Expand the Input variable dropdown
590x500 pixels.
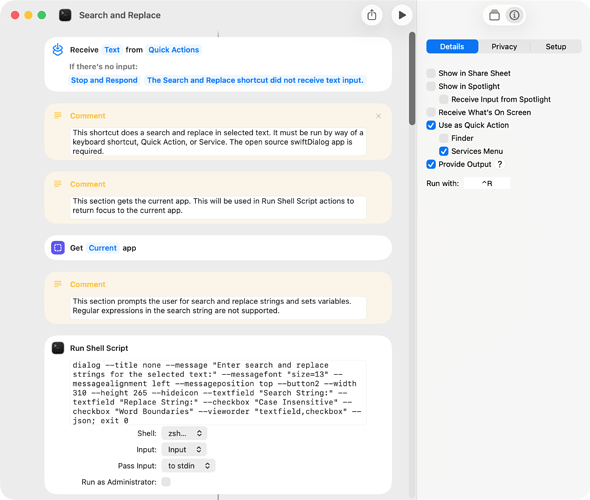coord(184,449)
